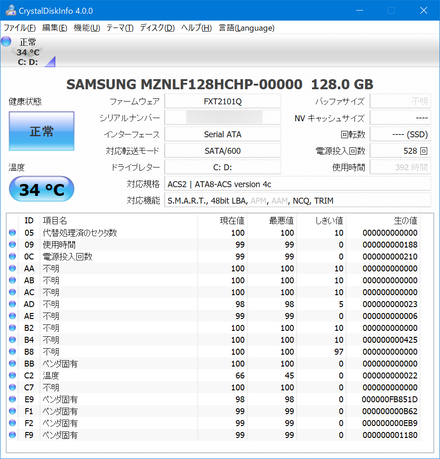Select the 温度 attribute name in row C2
The image size is (440, 459).
[51, 375]
